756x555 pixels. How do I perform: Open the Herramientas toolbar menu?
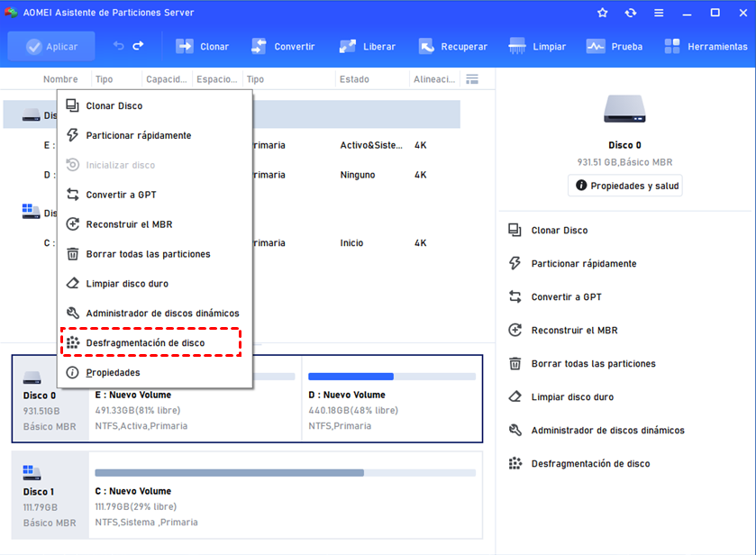click(706, 46)
